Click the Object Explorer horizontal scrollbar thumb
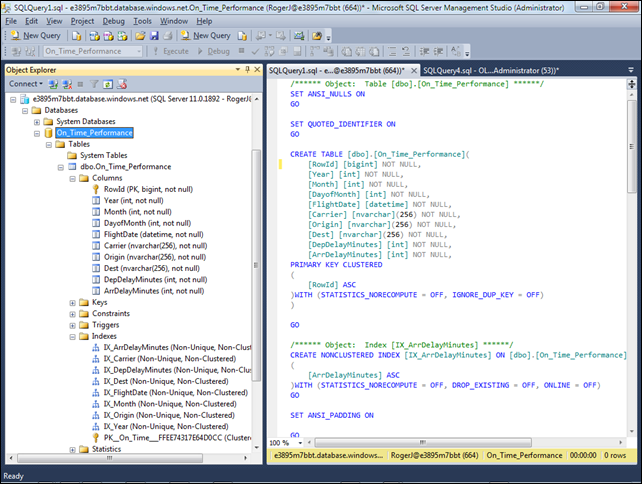 110,458
